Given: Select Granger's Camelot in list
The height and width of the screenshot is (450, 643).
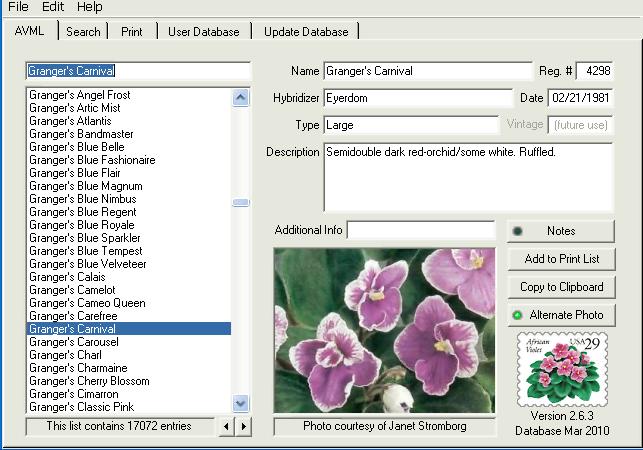Looking at the screenshot, I should click(129, 290).
